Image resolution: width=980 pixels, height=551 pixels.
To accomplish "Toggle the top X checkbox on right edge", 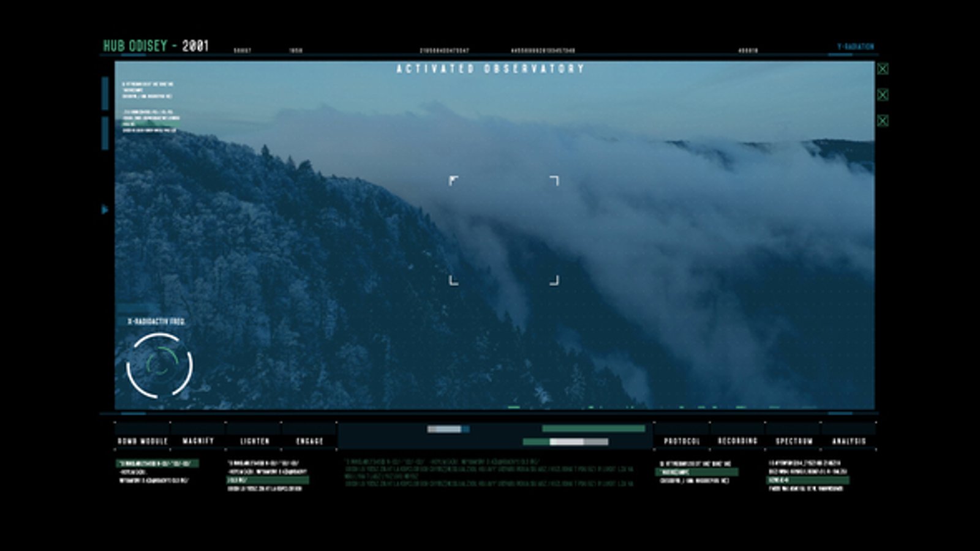I will (882, 69).
